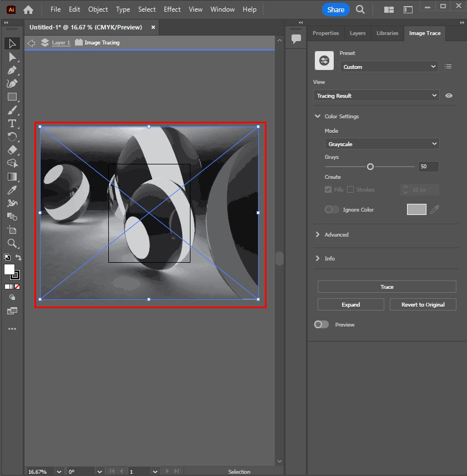Open the search magnifier icon
Screen dimensions: 467x476
tap(360, 9)
